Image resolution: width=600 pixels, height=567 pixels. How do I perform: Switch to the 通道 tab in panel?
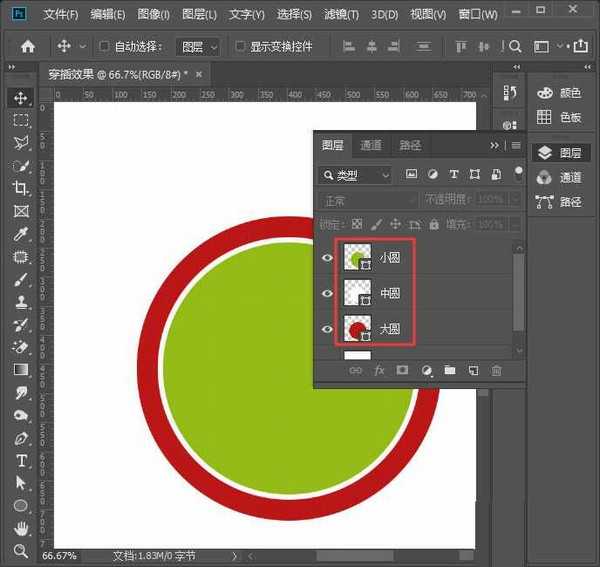371,145
